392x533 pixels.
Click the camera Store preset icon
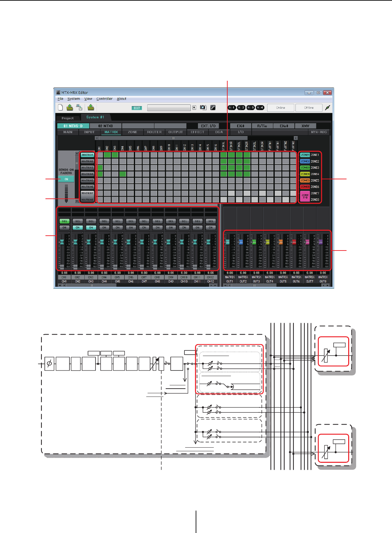(203, 107)
